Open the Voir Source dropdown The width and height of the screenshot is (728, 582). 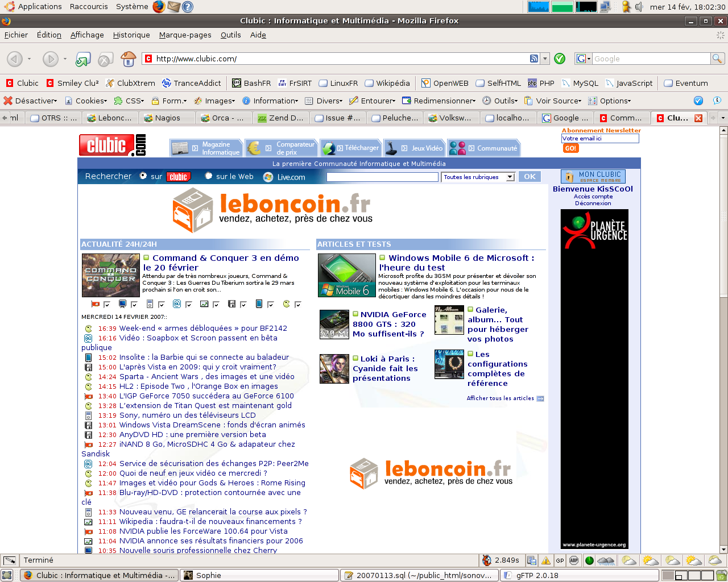[553, 101]
